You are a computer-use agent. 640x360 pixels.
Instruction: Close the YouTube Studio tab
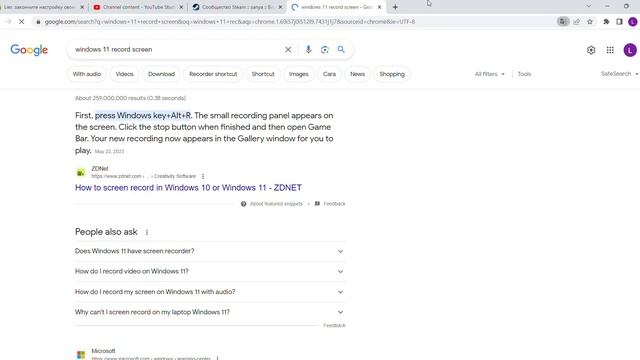click(x=181, y=7)
